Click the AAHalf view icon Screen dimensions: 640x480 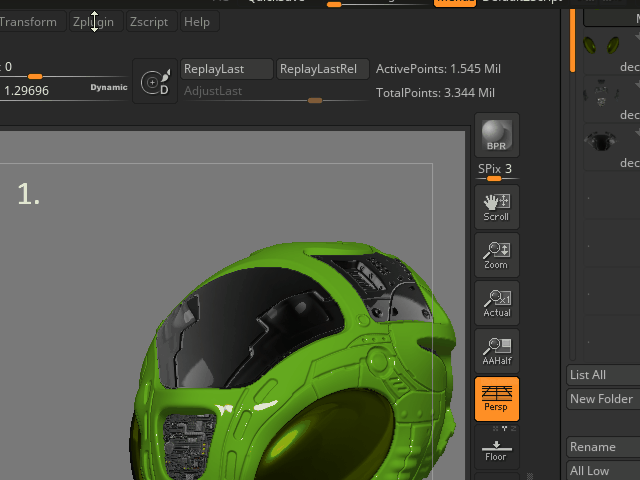(496, 351)
